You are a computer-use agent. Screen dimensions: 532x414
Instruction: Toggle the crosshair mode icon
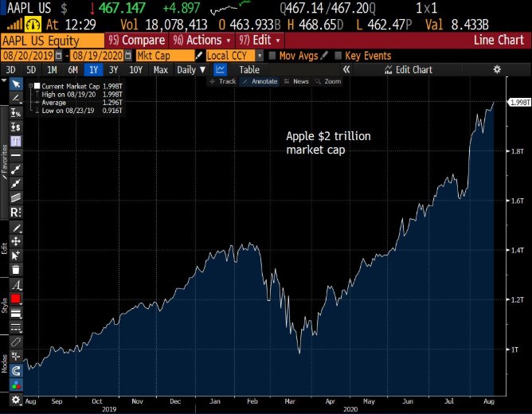(x=16, y=356)
